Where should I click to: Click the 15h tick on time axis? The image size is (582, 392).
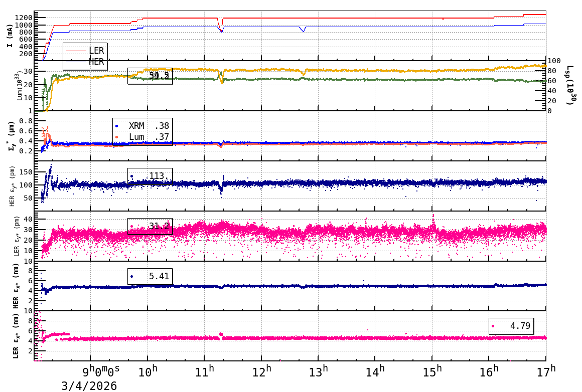[432, 371]
